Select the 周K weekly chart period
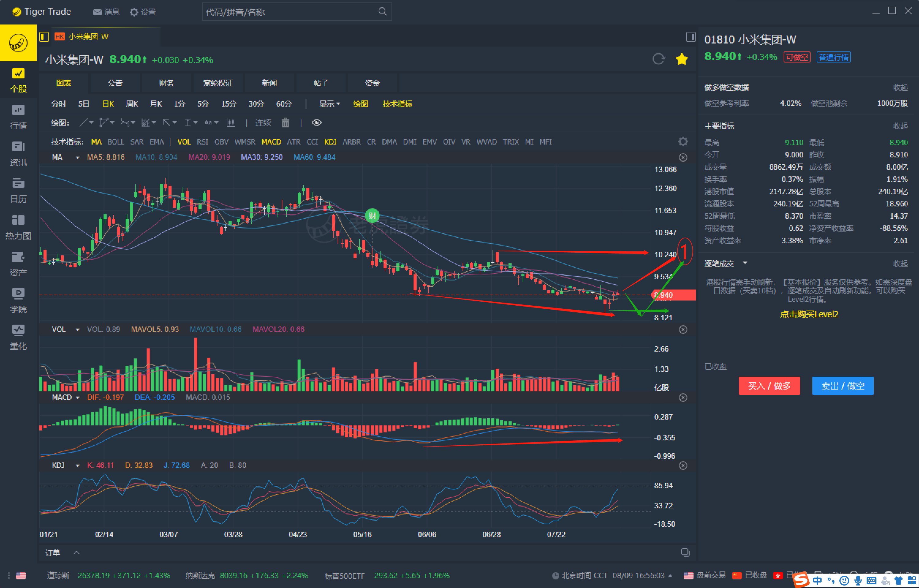Viewport: 919px width, 588px height. point(132,104)
